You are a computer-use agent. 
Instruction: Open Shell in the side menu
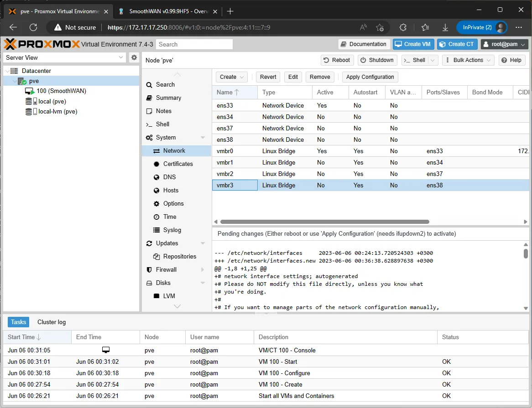tap(162, 124)
